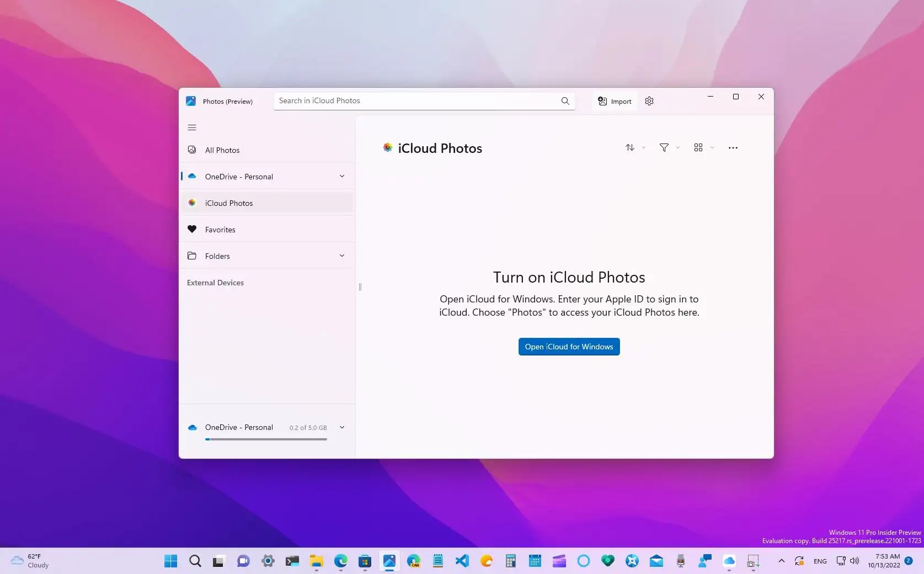924x574 pixels.
Task: Click Open iCloud for Windows button
Action: coord(568,347)
